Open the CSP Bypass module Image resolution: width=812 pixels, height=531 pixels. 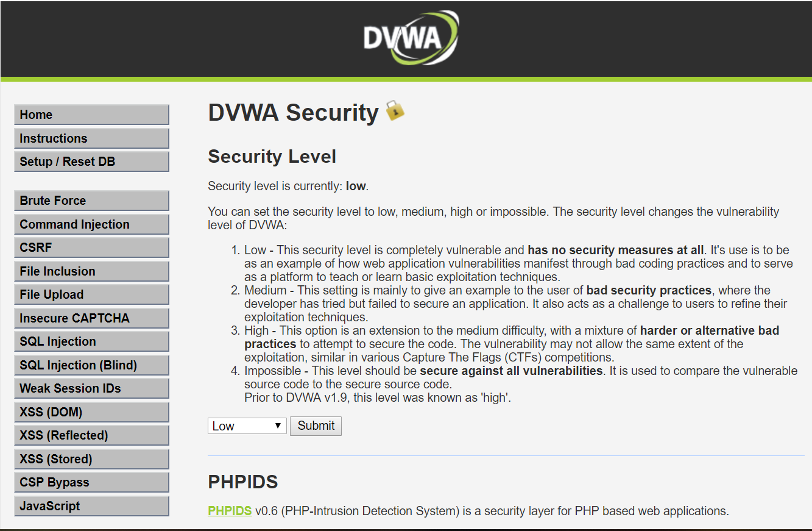click(91, 482)
